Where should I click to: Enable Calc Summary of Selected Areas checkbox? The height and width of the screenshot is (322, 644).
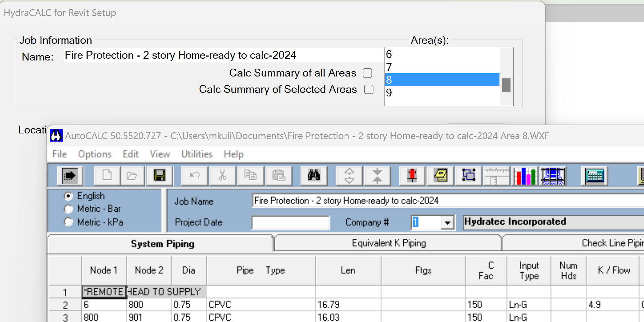pyautogui.click(x=369, y=89)
